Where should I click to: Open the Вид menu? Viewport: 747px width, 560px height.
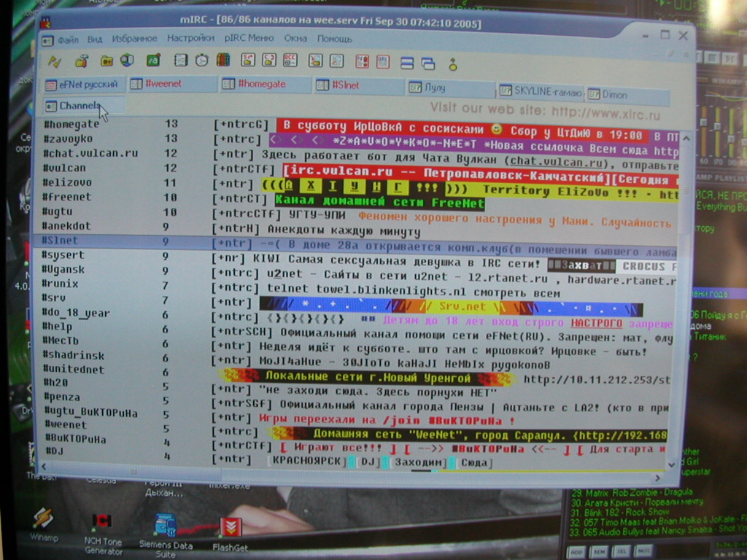coord(95,39)
